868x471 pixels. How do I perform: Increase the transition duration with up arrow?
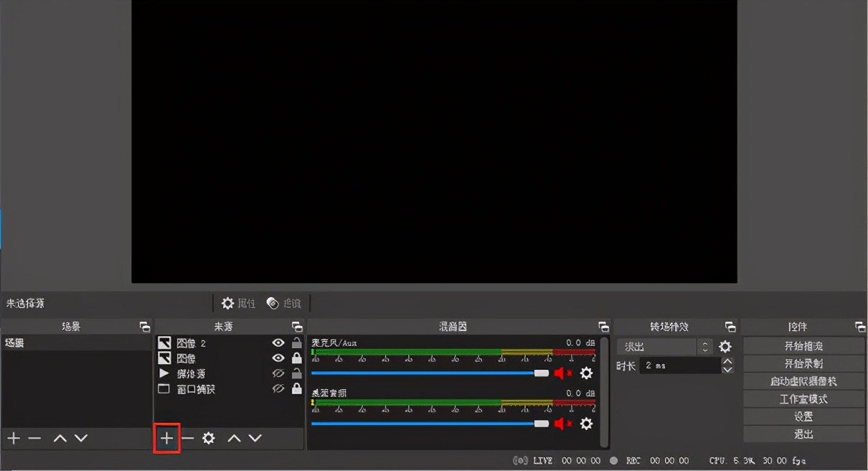pos(727,362)
